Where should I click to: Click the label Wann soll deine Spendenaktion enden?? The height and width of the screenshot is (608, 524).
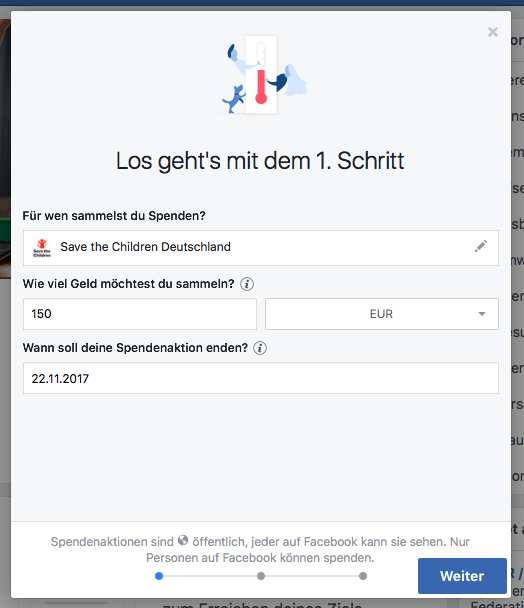[135, 348]
